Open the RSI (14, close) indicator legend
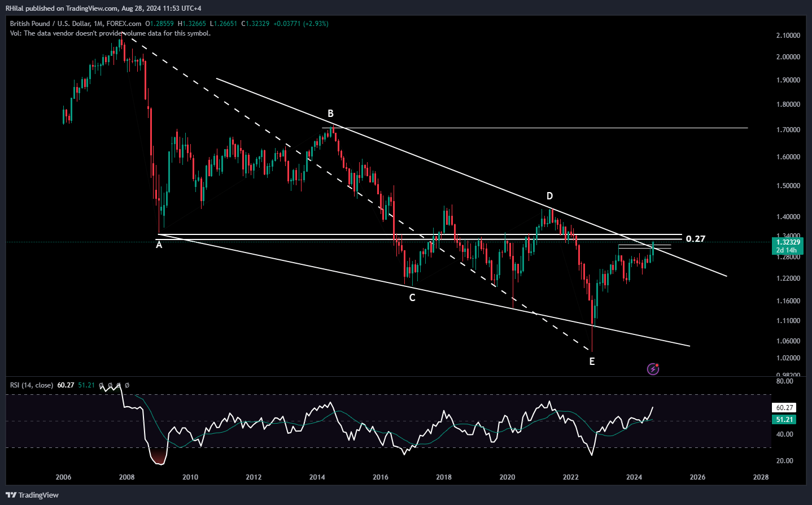 point(32,385)
